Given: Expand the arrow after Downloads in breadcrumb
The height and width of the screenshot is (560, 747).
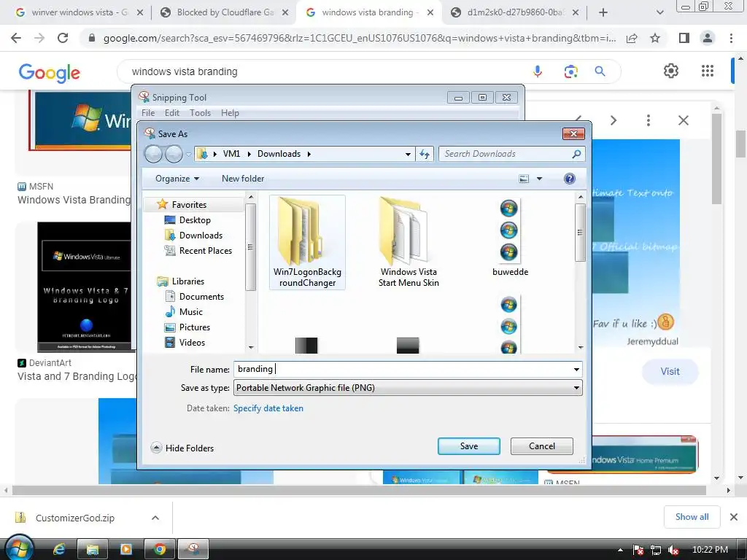Looking at the screenshot, I should (309, 154).
